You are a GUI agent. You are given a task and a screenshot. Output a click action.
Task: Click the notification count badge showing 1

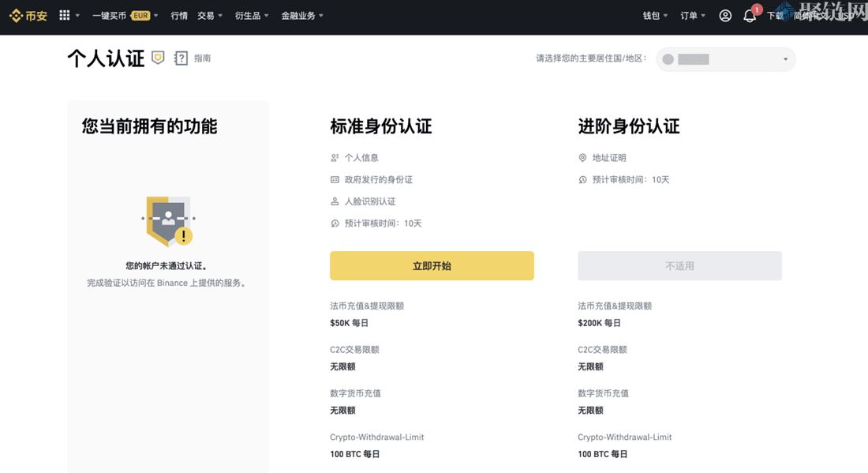pyautogui.click(x=757, y=9)
